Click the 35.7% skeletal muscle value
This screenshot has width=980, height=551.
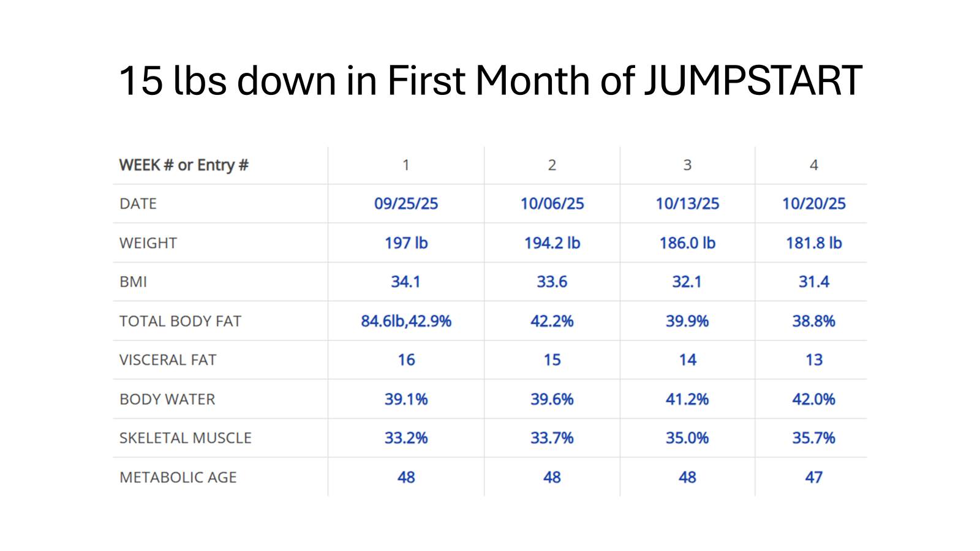813,438
